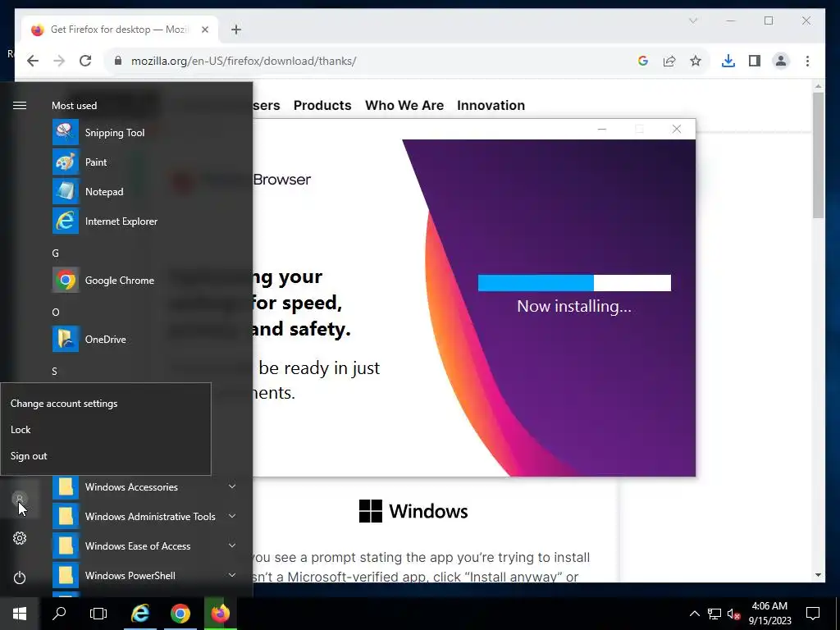Image resolution: width=840 pixels, height=630 pixels.
Task: Click the Now installing... text
Action: click(573, 306)
